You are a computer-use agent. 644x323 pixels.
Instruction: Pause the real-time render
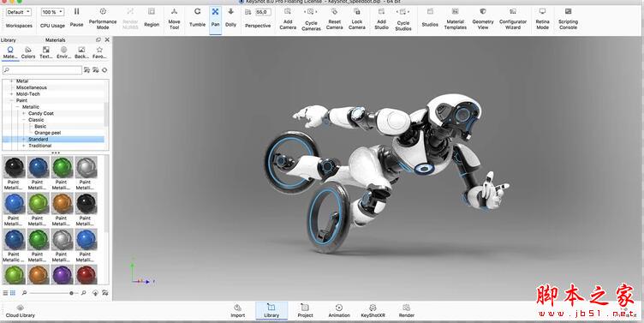click(76, 18)
